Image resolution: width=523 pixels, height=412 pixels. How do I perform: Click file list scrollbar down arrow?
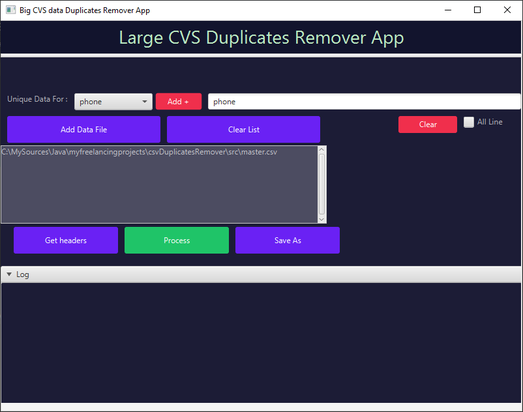(322, 219)
